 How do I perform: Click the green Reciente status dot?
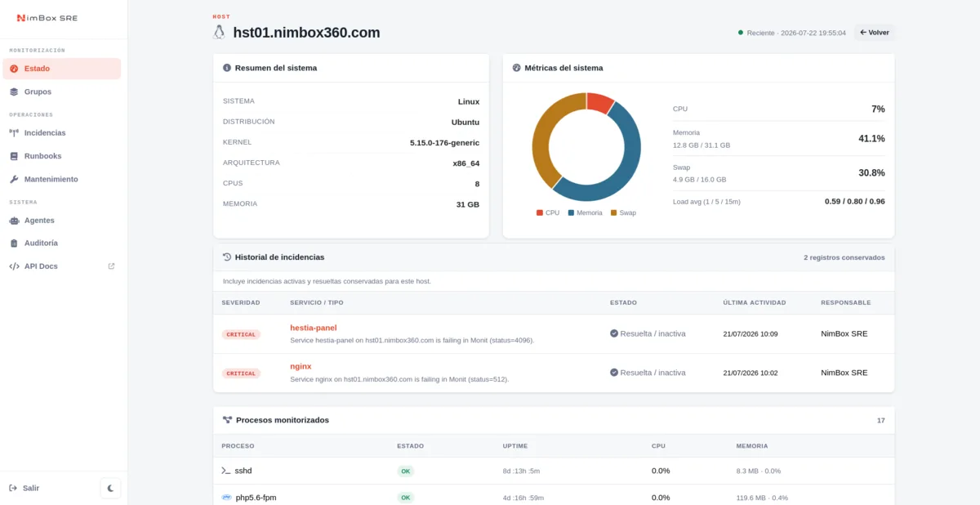(741, 33)
